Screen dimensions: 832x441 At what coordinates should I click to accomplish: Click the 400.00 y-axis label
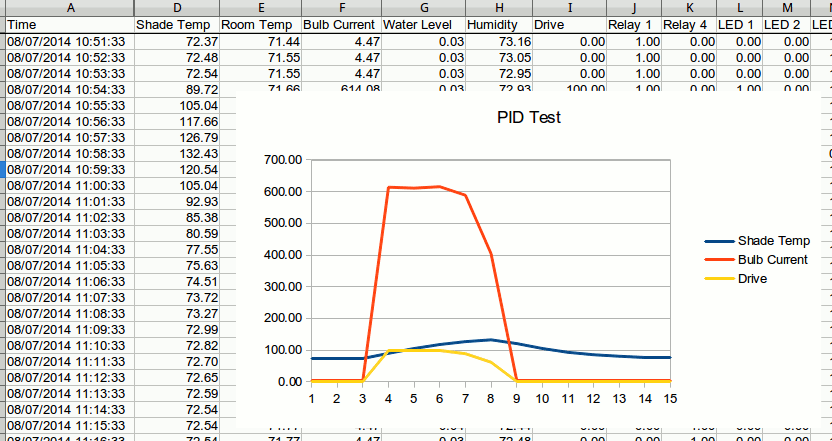tap(283, 255)
